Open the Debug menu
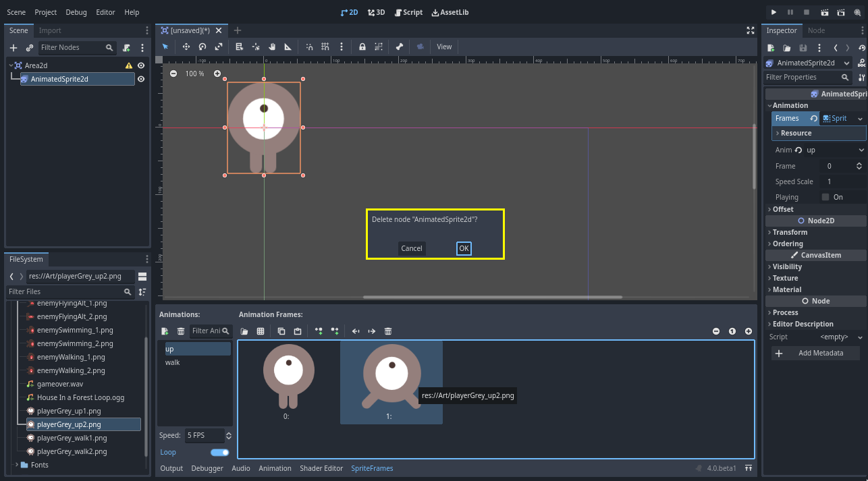 pos(76,12)
